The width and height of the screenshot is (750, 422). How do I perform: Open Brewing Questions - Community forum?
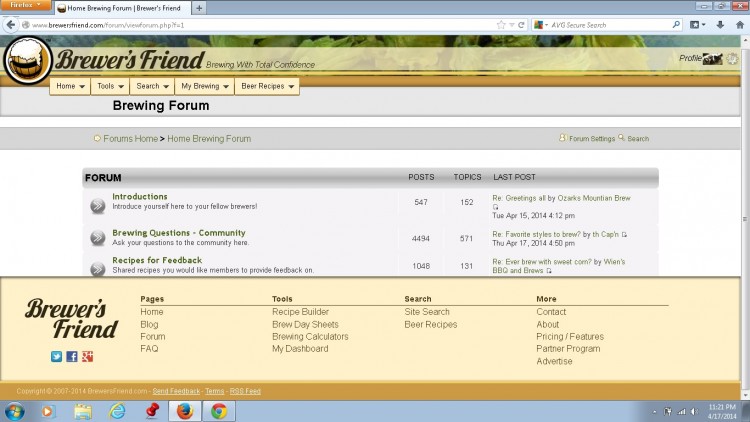coord(178,233)
